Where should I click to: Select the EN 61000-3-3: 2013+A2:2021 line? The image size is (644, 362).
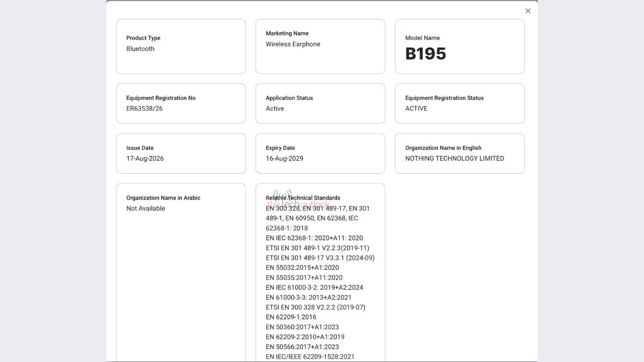click(309, 298)
